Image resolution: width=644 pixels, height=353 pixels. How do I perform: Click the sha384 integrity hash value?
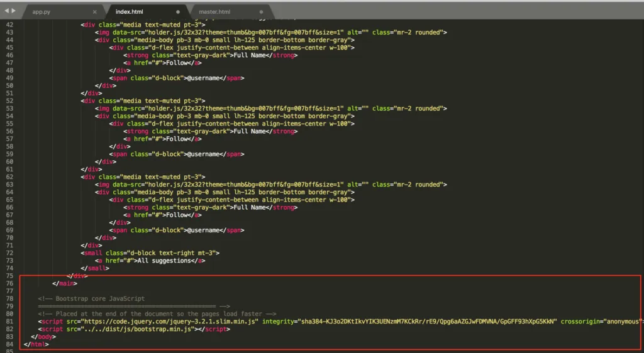tap(428, 322)
